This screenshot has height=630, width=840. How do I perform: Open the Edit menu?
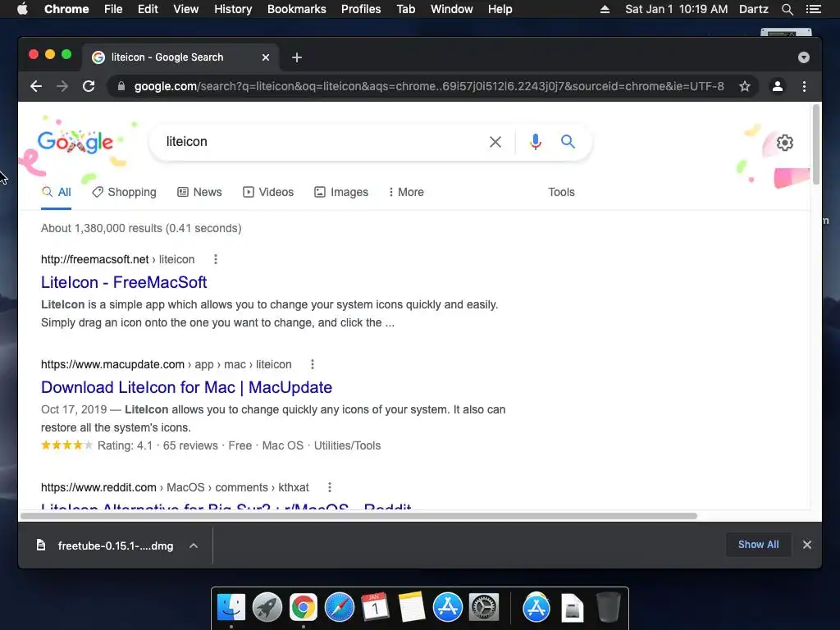(148, 9)
